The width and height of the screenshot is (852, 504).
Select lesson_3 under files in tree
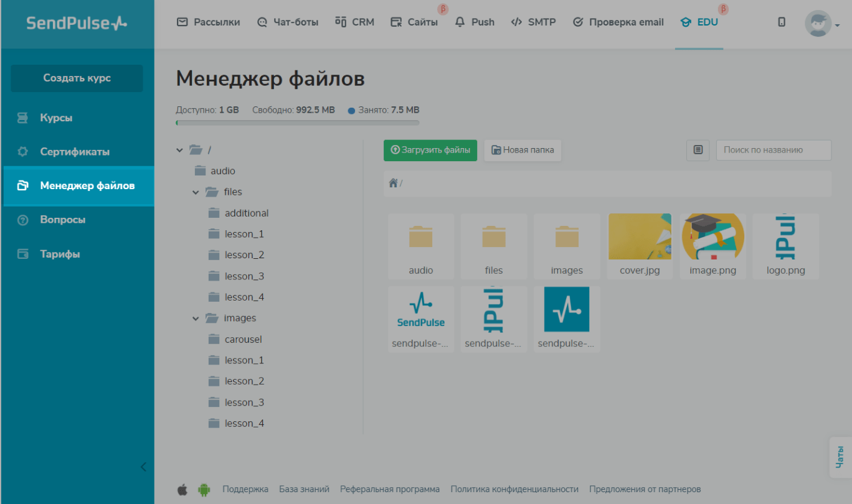coord(244,276)
